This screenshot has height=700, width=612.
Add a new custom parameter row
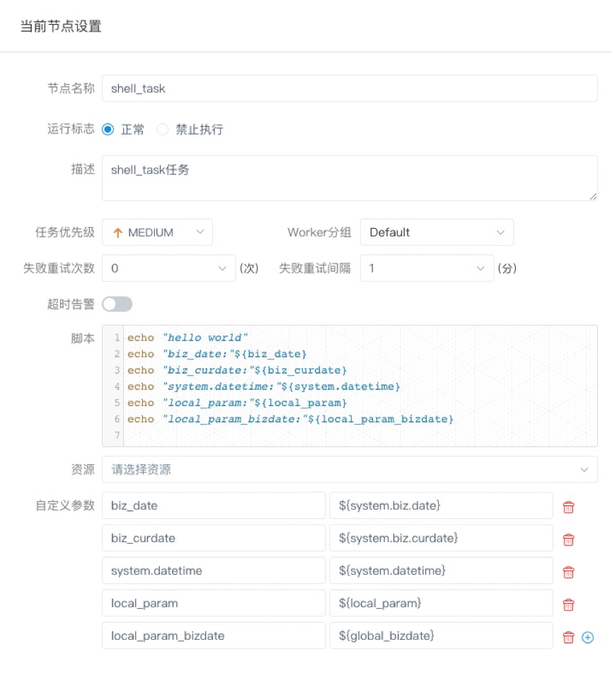[587, 638]
